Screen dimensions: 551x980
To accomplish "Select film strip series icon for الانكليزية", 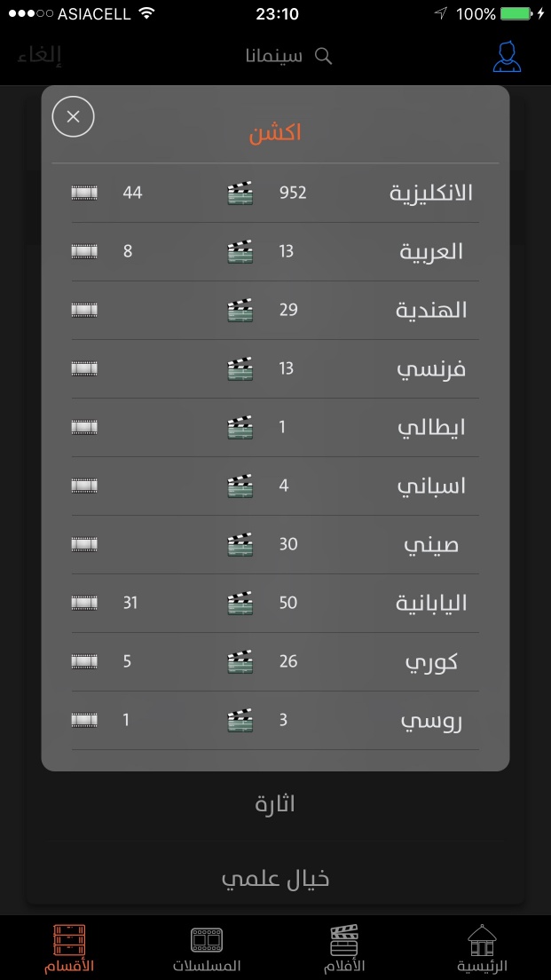I will (84, 193).
